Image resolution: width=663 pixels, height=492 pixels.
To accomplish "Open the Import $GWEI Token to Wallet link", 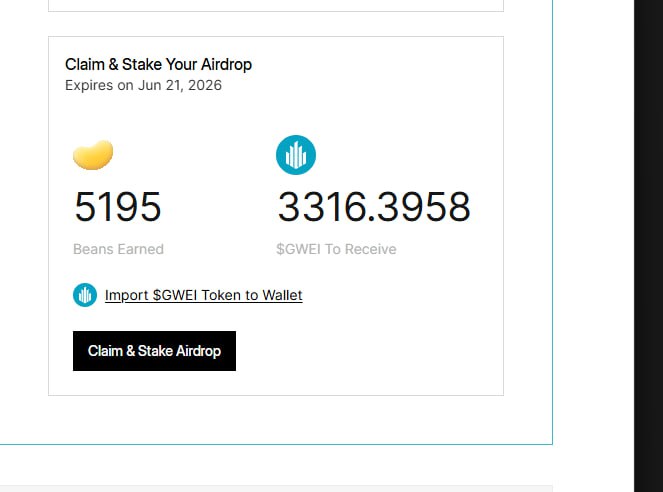I will pos(203,295).
